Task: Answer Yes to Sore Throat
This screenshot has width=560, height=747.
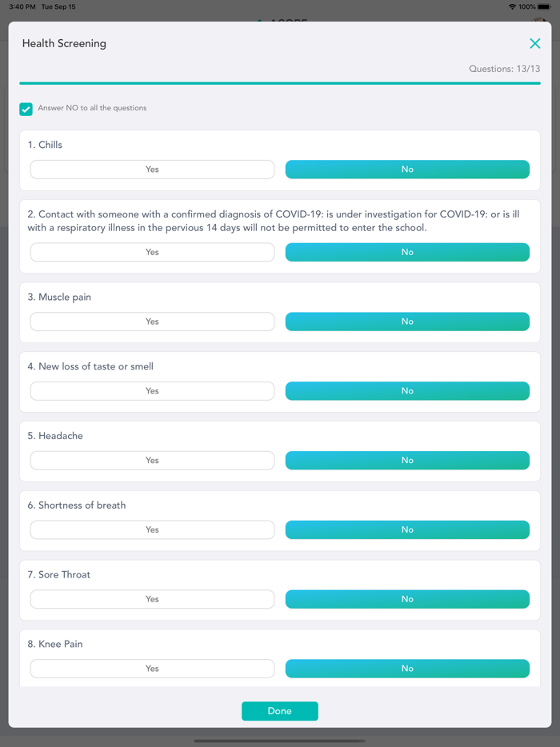Action: (152, 598)
